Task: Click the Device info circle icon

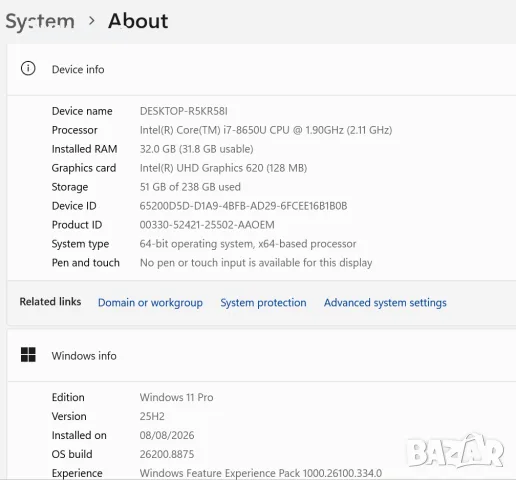Action: 28,68
